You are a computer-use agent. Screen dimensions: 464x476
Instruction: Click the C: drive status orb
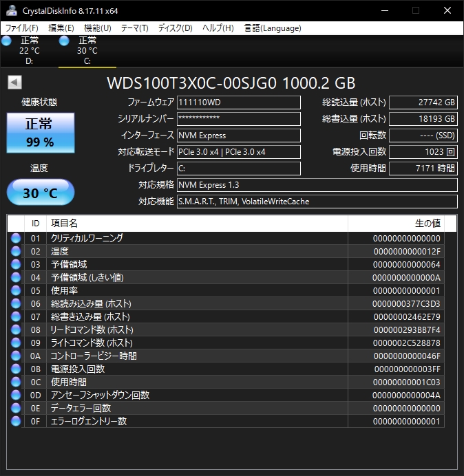coord(64,41)
